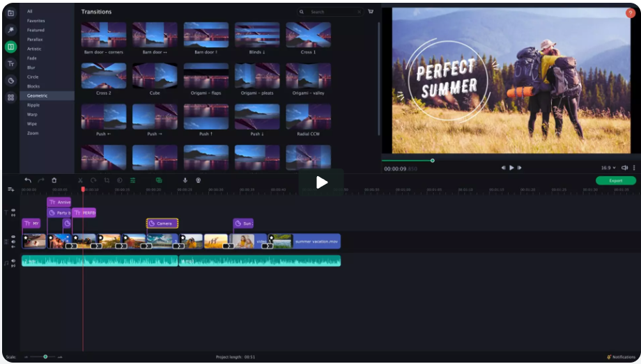641x364 pixels.
Task: Select the Zoom transitions category
Action: click(33, 133)
